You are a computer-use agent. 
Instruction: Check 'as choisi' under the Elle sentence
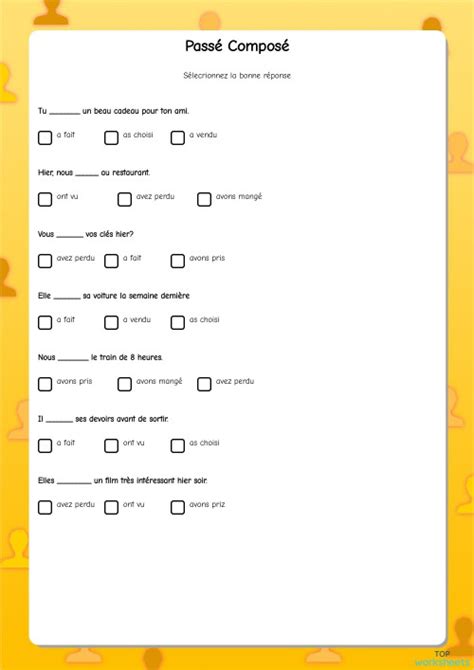coord(177,322)
